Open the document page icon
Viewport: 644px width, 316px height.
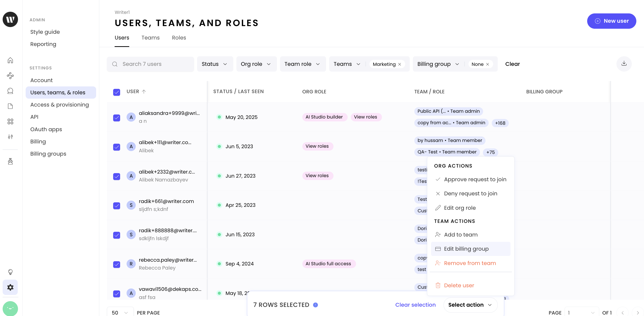click(x=10, y=106)
